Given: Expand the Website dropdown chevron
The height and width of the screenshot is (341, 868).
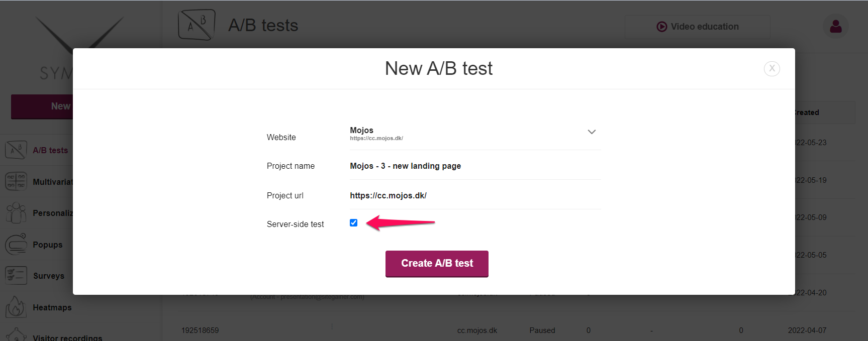Looking at the screenshot, I should point(592,132).
